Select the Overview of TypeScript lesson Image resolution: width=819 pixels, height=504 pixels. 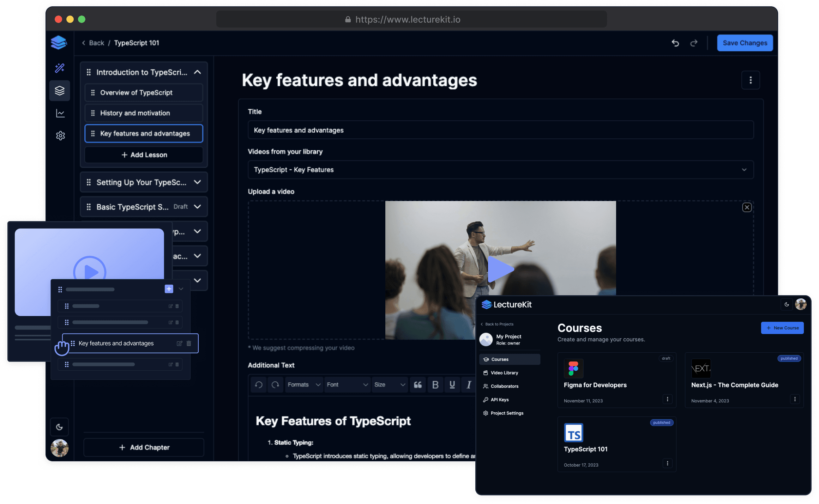[144, 93]
